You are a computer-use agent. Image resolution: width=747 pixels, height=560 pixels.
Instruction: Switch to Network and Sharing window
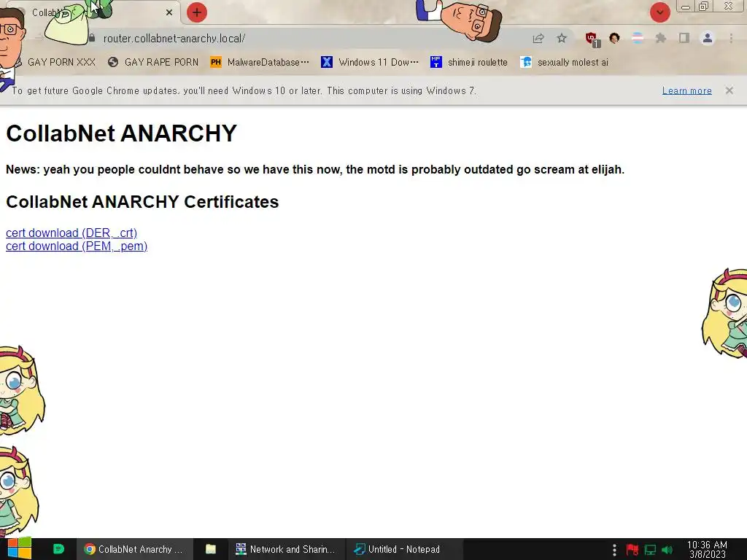pos(286,549)
